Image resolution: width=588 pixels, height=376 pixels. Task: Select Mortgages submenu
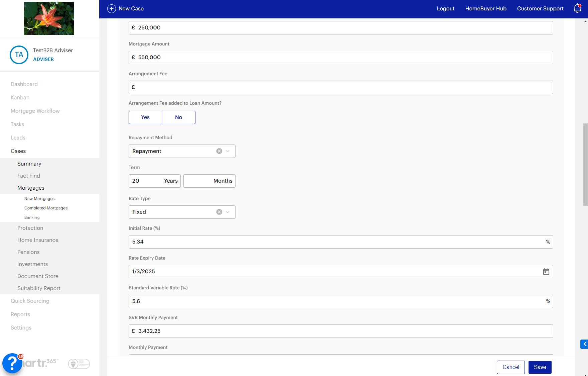(x=31, y=188)
